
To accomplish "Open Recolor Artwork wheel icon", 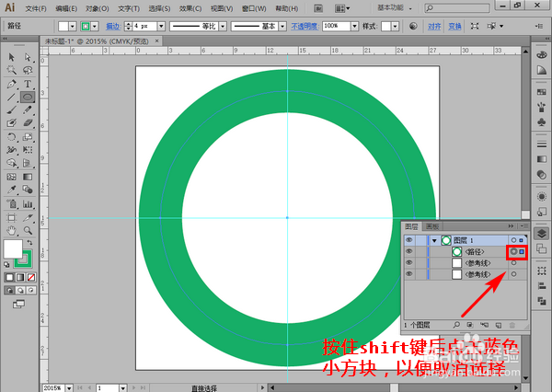I will (413, 26).
